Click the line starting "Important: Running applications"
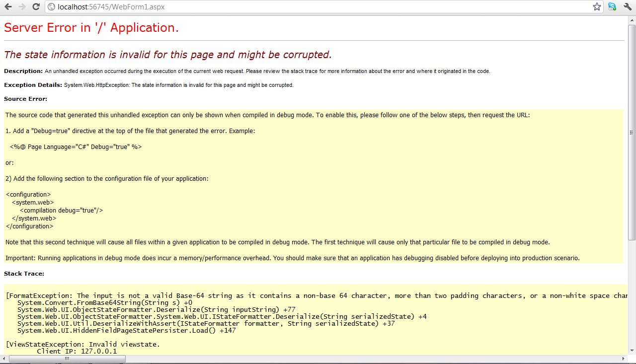Image resolution: width=636 pixels, height=364 pixels. 293,258
